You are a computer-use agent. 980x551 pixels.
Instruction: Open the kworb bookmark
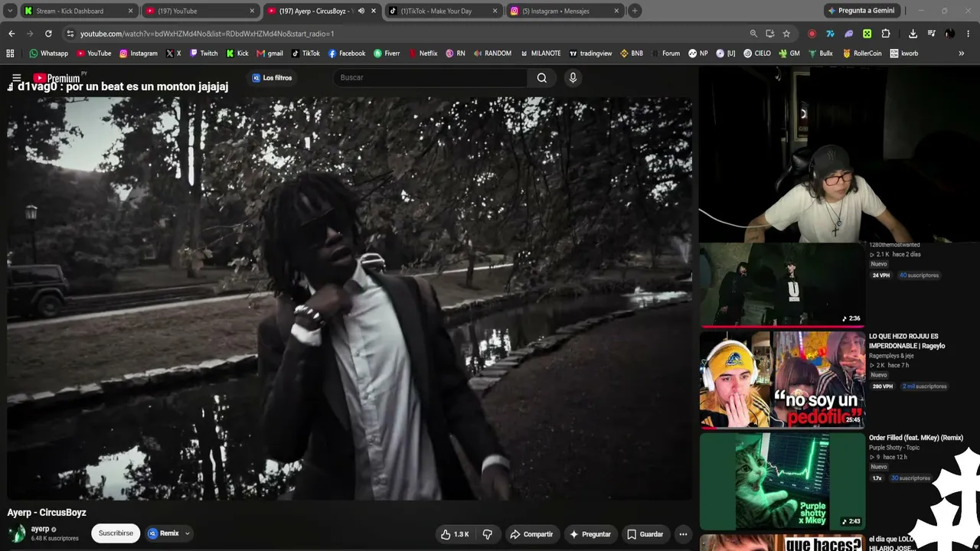tap(904, 54)
